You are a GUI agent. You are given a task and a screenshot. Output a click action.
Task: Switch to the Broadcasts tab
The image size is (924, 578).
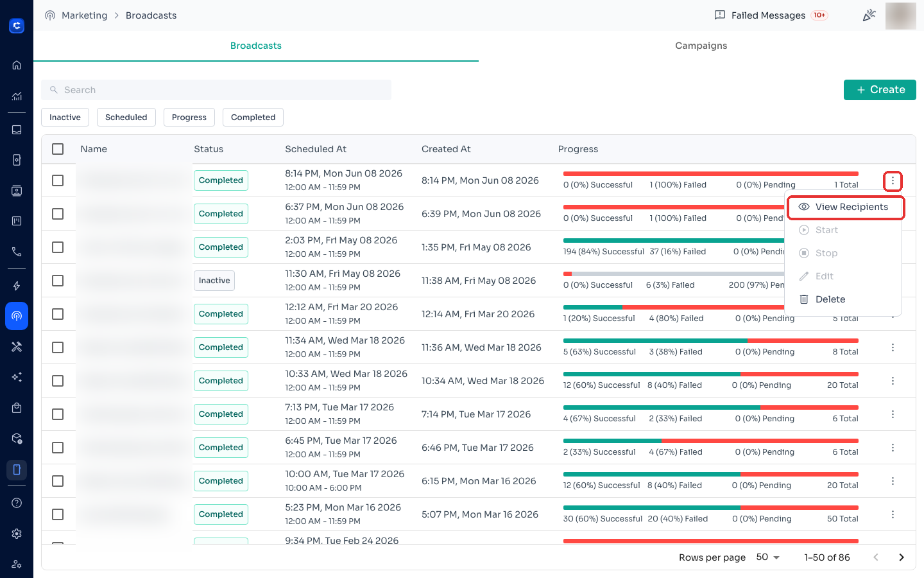coord(255,46)
